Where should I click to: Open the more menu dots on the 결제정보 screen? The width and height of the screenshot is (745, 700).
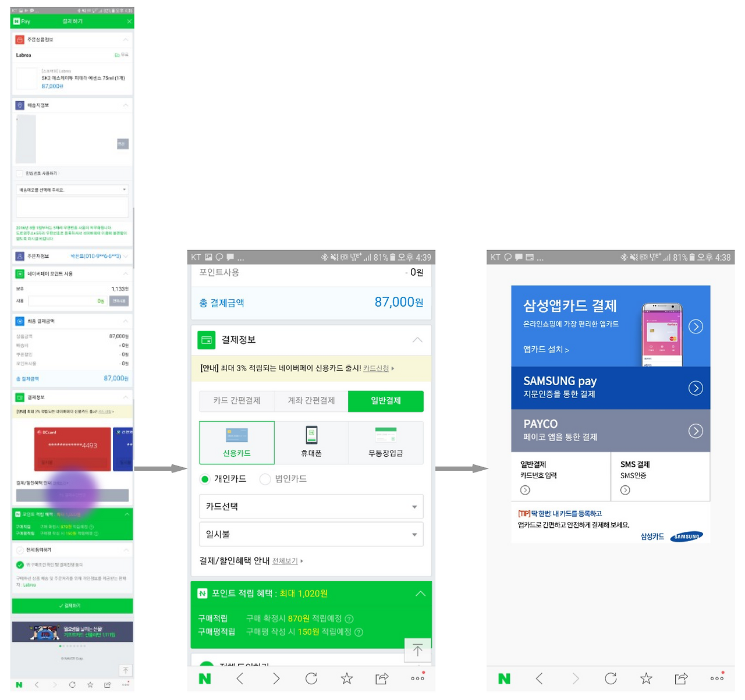coord(417,678)
